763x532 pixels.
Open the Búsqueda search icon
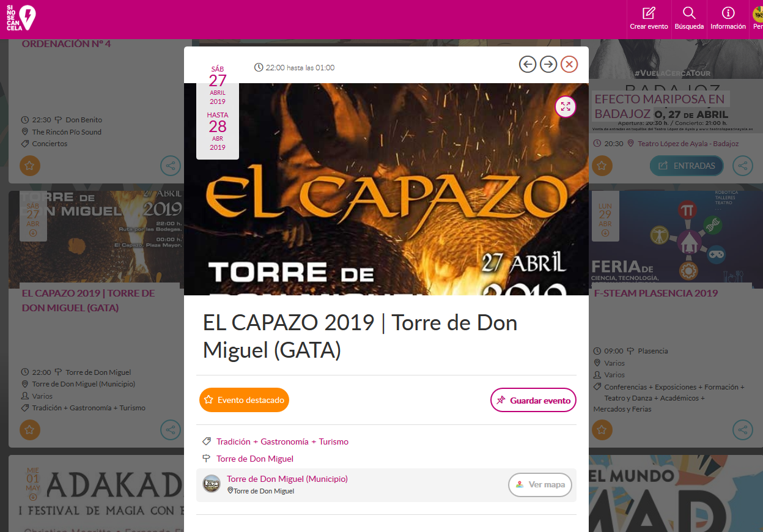[689, 19]
